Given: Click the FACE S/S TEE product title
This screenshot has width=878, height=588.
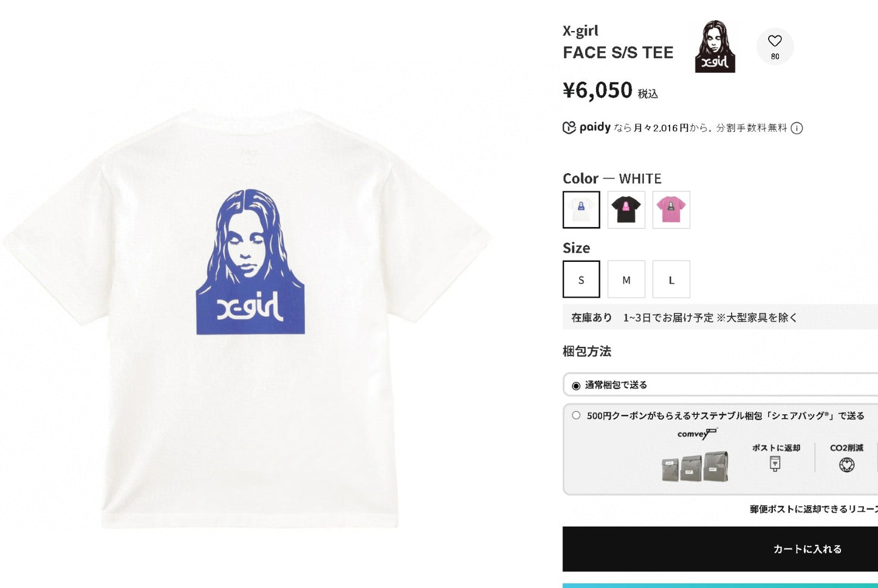Looking at the screenshot, I should [x=618, y=53].
